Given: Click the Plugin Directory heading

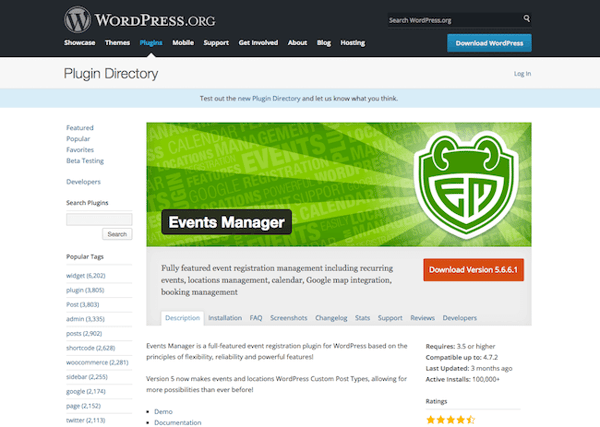Looking at the screenshot, I should pyautogui.click(x=111, y=74).
